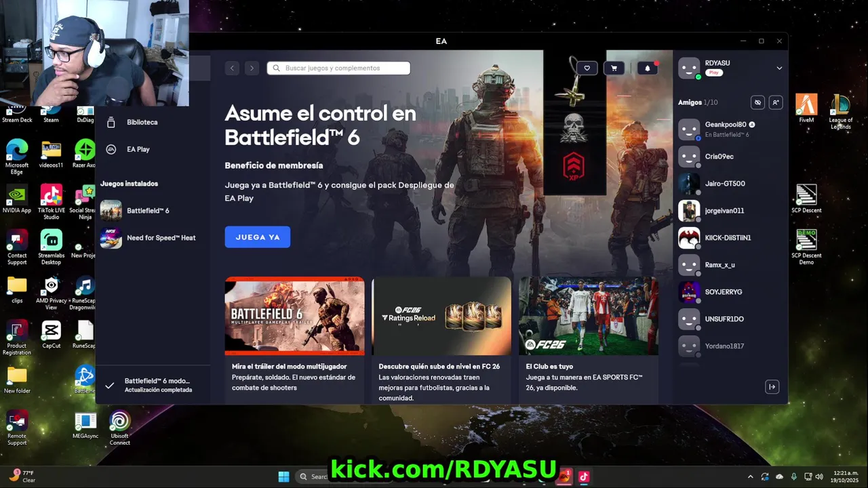The width and height of the screenshot is (868, 488).
Task: Open the shopping cart icon
Action: (614, 68)
